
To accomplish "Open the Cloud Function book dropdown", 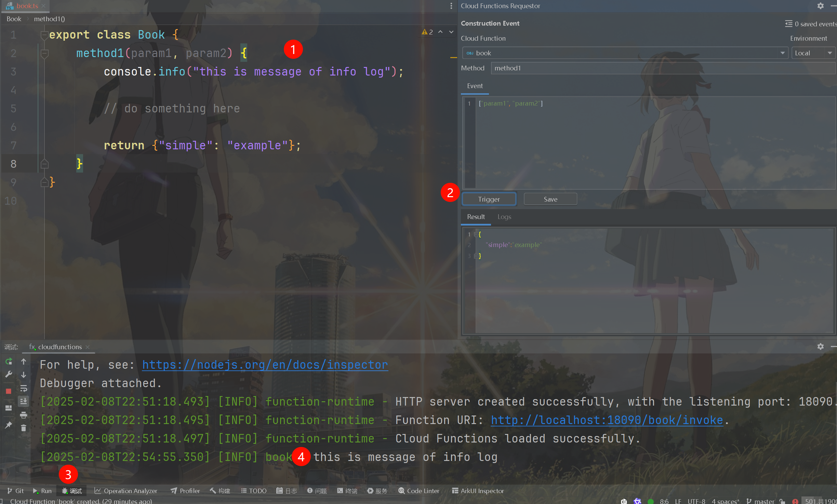I will [x=782, y=53].
